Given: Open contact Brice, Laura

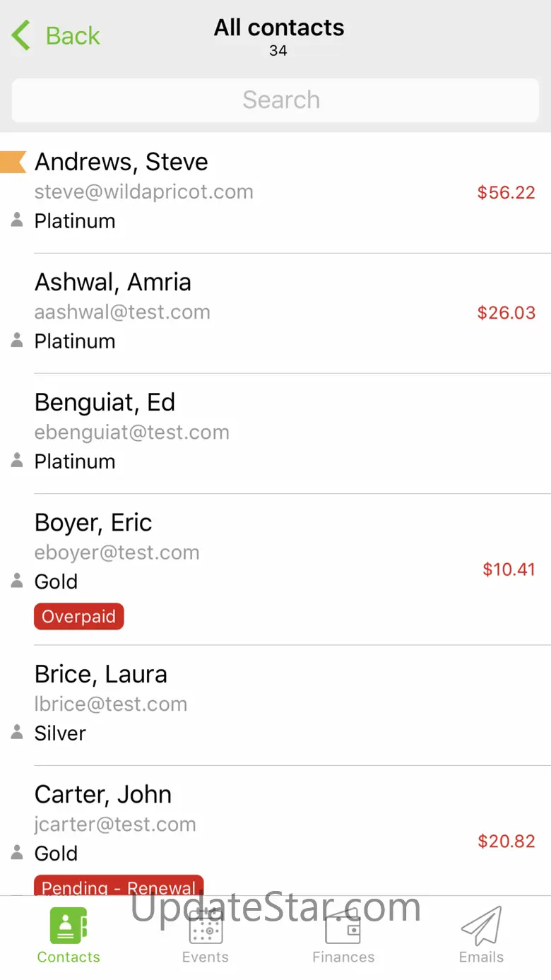Looking at the screenshot, I should [x=101, y=675].
